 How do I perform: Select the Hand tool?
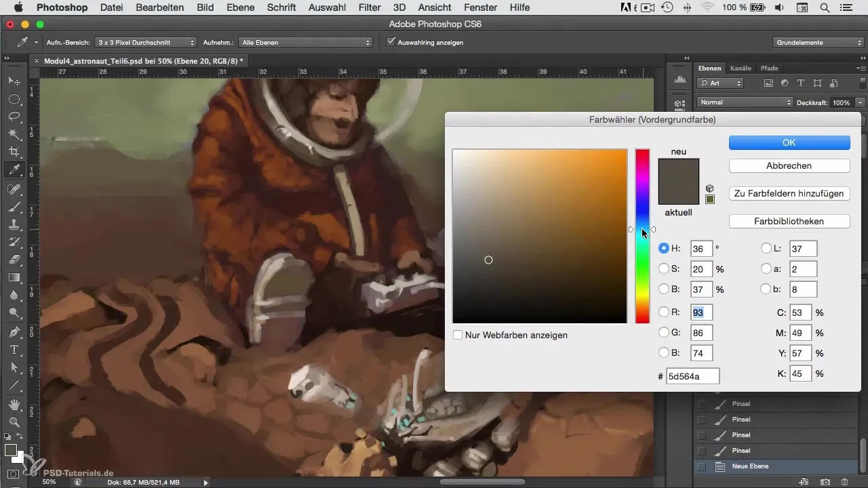(x=14, y=405)
